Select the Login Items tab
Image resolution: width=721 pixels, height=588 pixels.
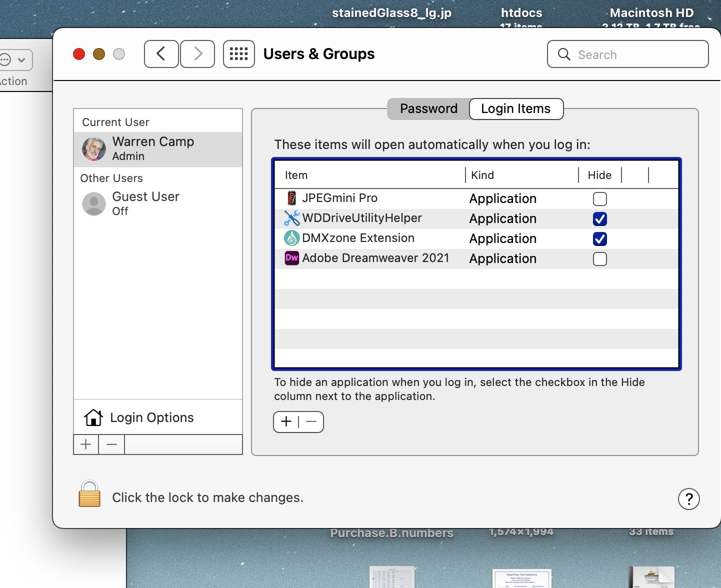click(x=515, y=108)
